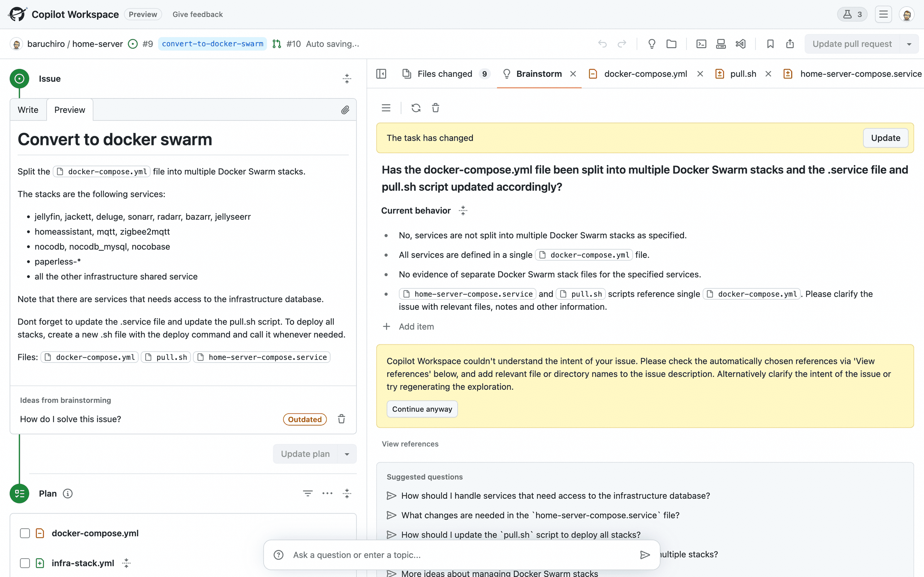924x577 pixels.
Task: Toggle the infra-stack.yml checkbox in plan
Action: tap(25, 563)
